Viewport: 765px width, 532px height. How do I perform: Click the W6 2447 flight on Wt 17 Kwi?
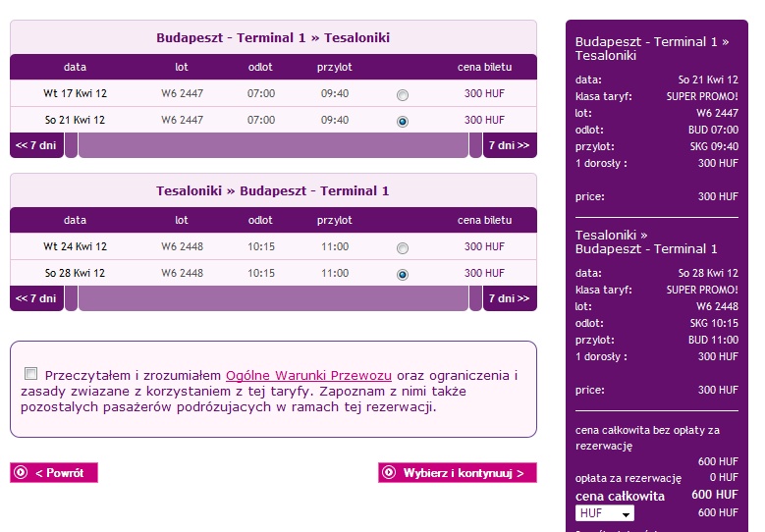tap(182, 93)
